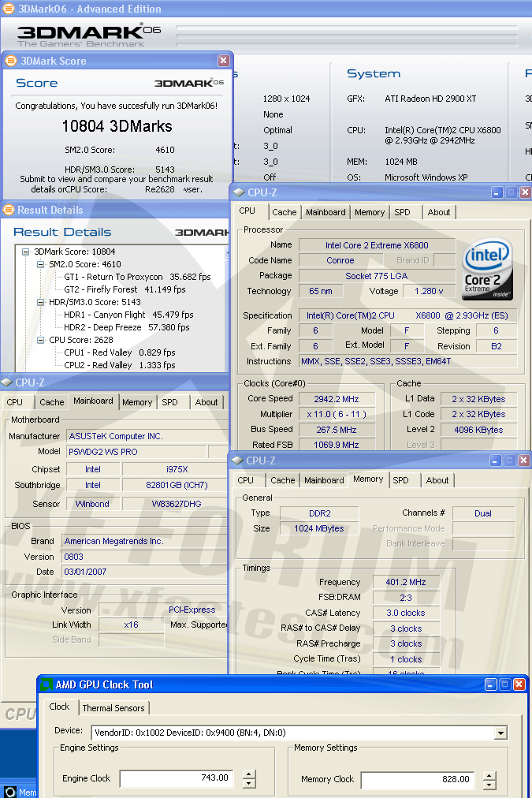Image resolution: width=532 pixels, height=798 pixels.
Task: Close the CPU-Z Memory window
Action: click(x=524, y=461)
